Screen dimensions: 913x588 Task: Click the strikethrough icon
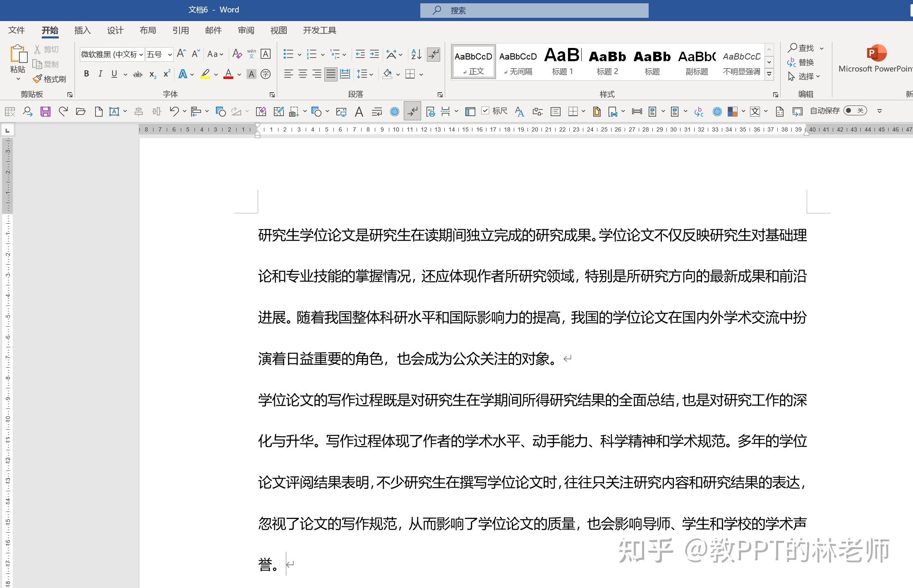(137, 74)
